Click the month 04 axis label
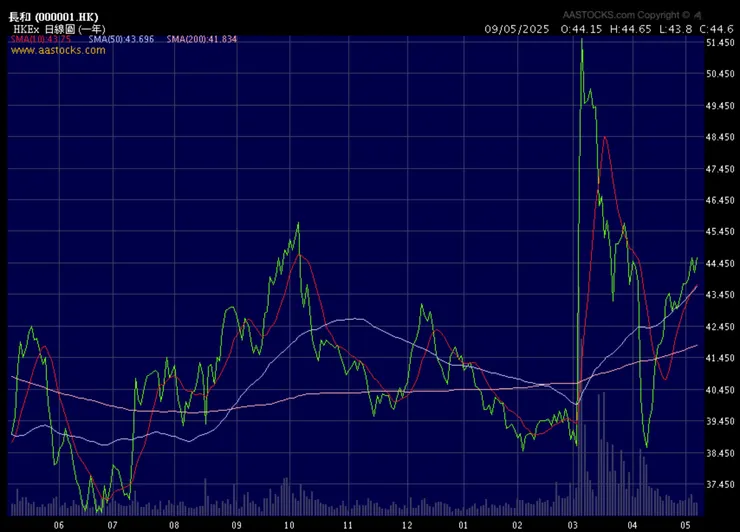The image size is (740, 532). coord(632,525)
